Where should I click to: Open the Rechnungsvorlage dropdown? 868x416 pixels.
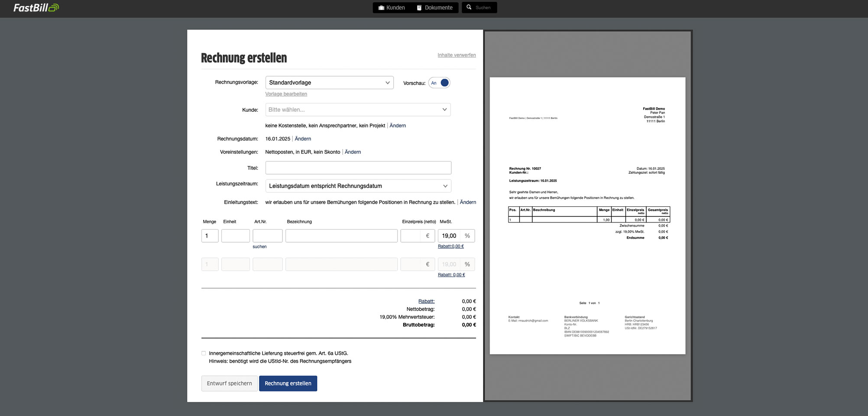pos(329,83)
